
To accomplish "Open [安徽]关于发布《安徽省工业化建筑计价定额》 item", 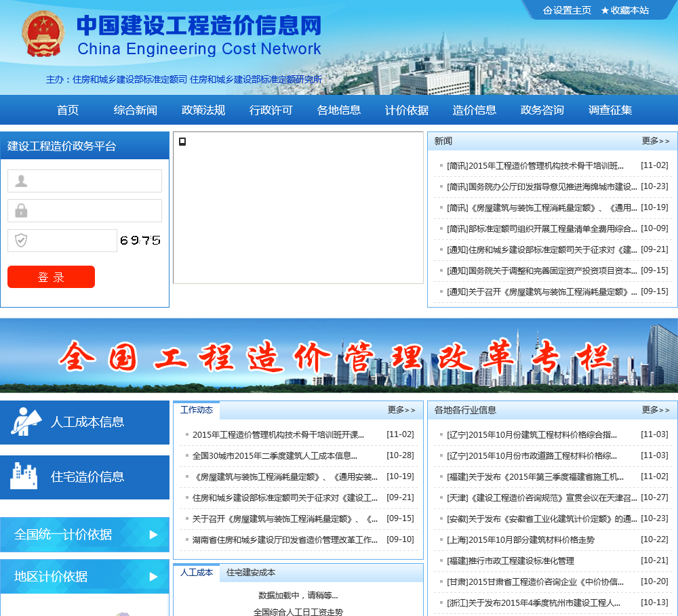I will tap(542, 518).
